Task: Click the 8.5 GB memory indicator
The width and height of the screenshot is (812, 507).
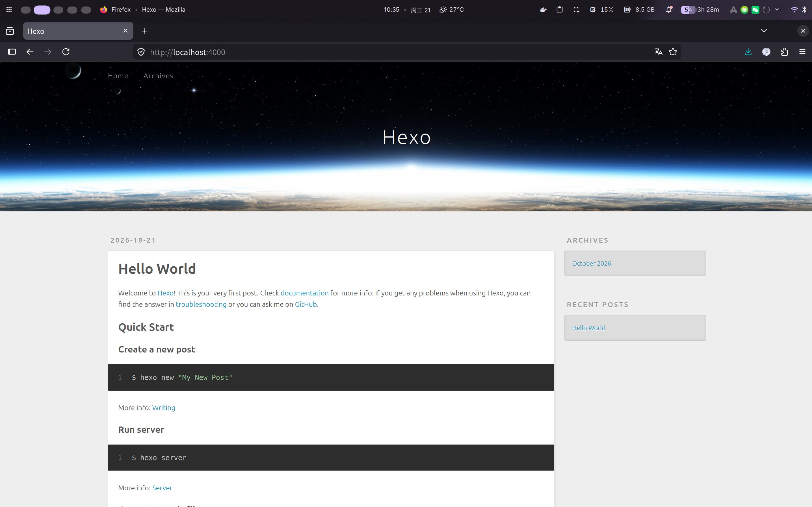Action: 639,10
